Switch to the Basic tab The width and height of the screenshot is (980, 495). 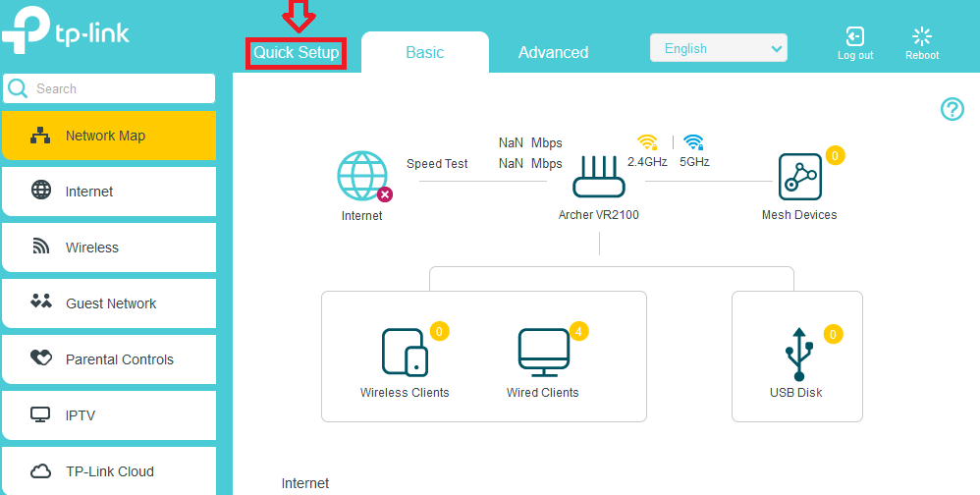[425, 52]
